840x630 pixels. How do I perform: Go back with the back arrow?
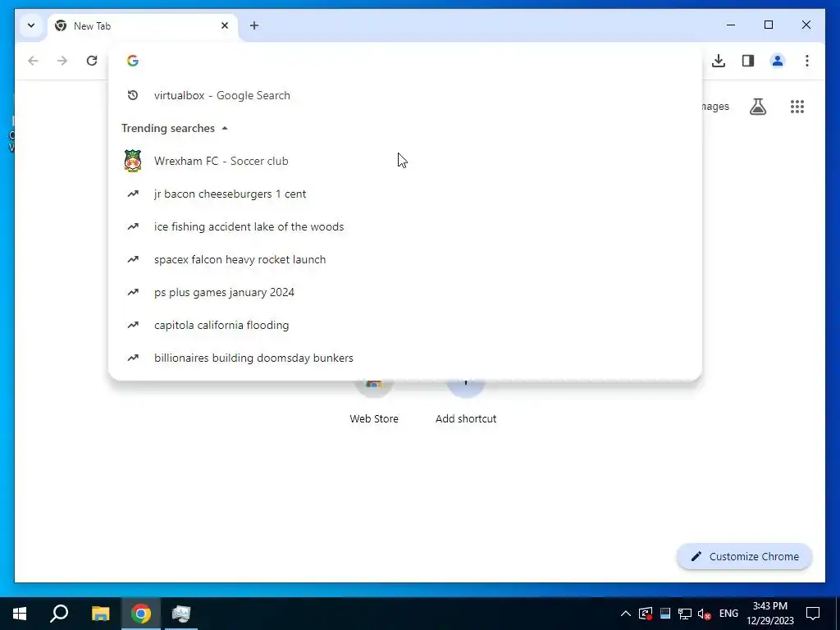[x=33, y=61]
